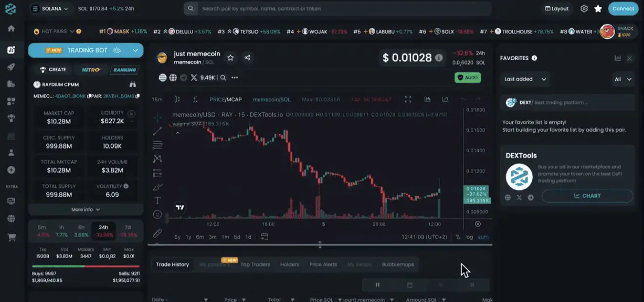Pause the trade history feed
This screenshot has width=644, height=302.
tap(377, 284)
